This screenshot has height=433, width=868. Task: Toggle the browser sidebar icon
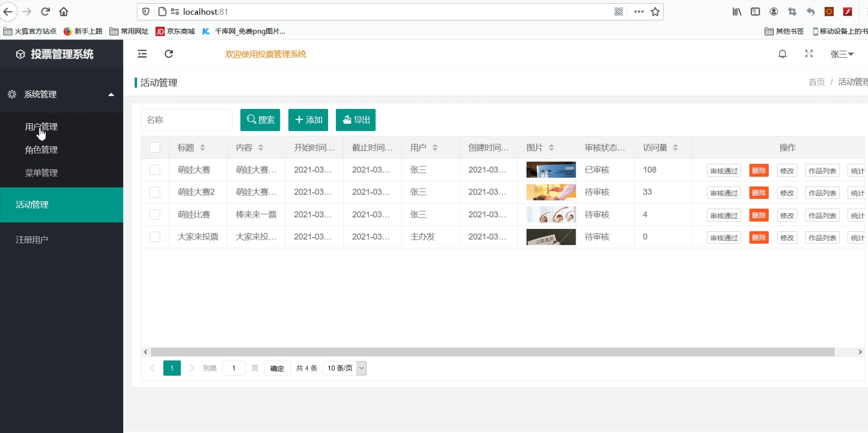pyautogui.click(x=755, y=11)
